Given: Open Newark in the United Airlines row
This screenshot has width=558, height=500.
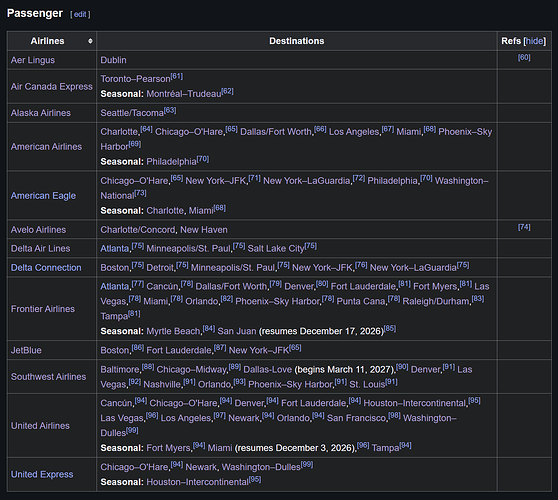Looking at the screenshot, I should (x=244, y=418).
